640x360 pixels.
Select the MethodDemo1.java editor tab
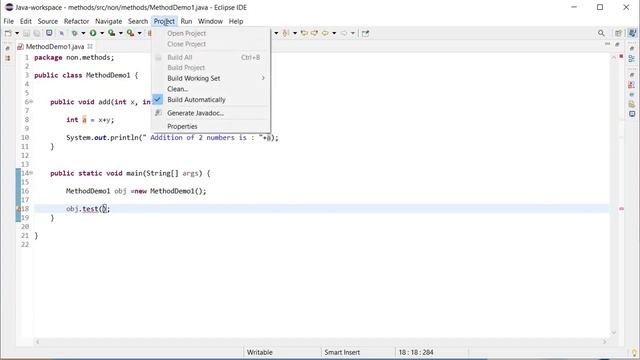(54, 47)
